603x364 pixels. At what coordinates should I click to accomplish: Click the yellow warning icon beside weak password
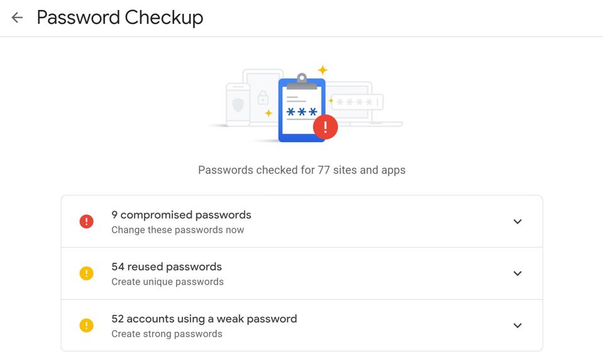click(x=86, y=326)
